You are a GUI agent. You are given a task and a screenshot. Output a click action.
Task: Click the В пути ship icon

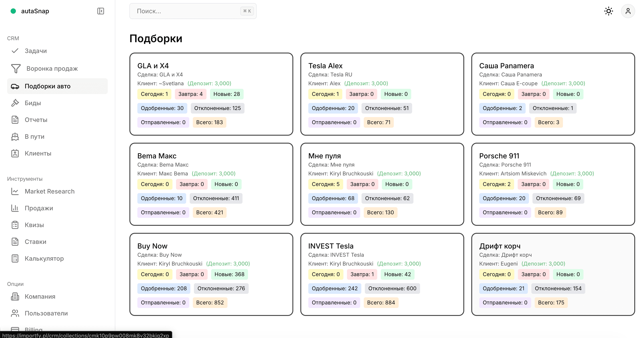[x=15, y=137]
